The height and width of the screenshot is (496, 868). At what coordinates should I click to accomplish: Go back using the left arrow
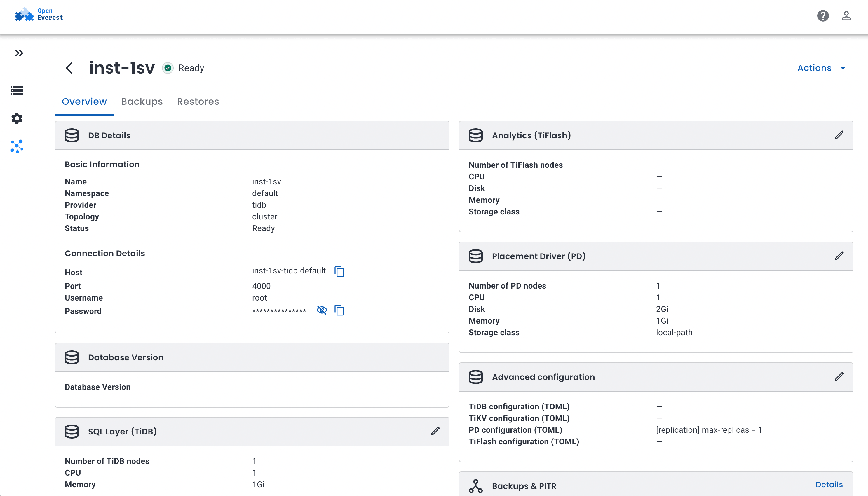[69, 68]
